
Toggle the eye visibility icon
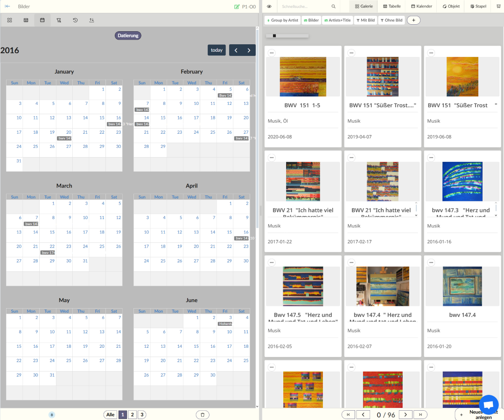269,7
